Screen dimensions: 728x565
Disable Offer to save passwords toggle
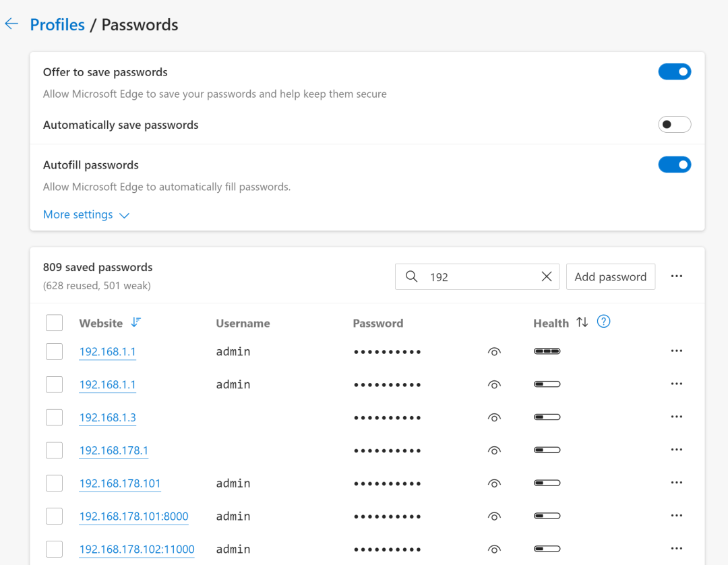(x=675, y=71)
